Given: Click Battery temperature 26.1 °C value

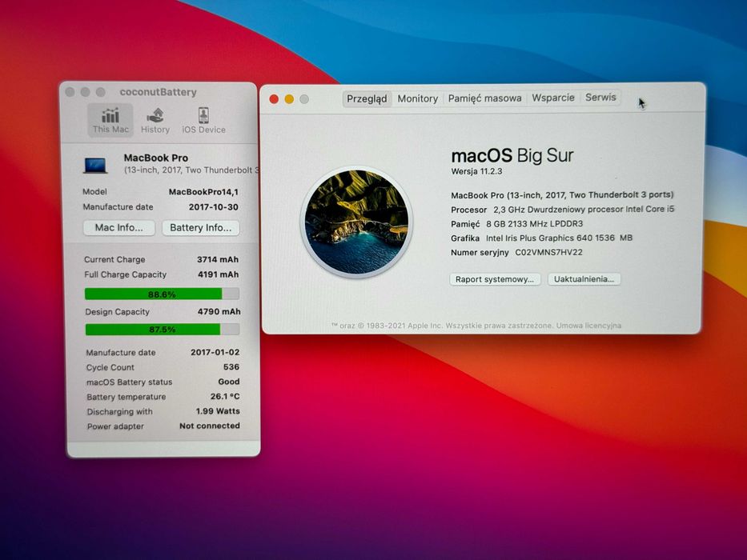Looking at the screenshot, I should (225, 396).
